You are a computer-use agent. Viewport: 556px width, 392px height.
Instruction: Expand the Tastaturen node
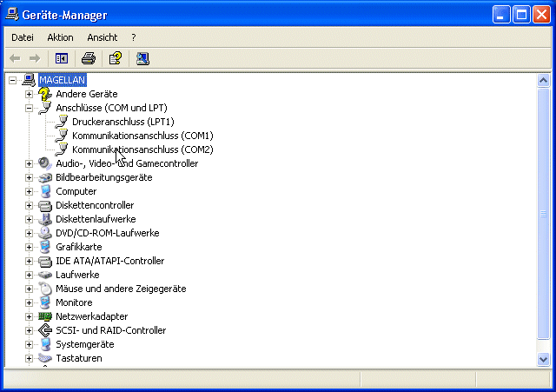pyautogui.click(x=29, y=358)
